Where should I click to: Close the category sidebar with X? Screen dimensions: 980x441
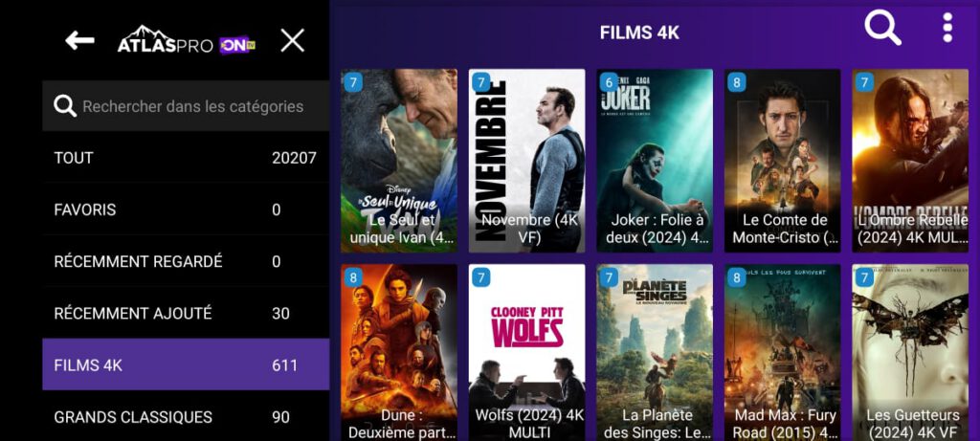(292, 41)
